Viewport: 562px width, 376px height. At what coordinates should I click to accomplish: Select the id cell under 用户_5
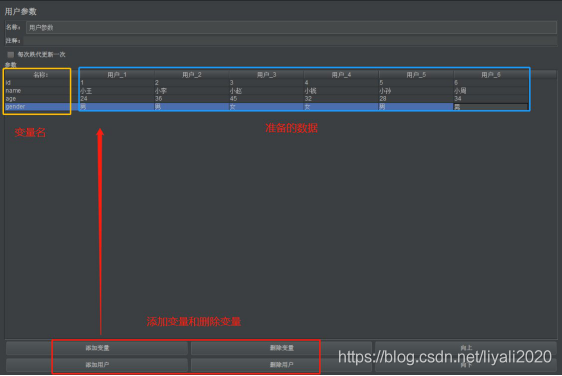coord(416,83)
